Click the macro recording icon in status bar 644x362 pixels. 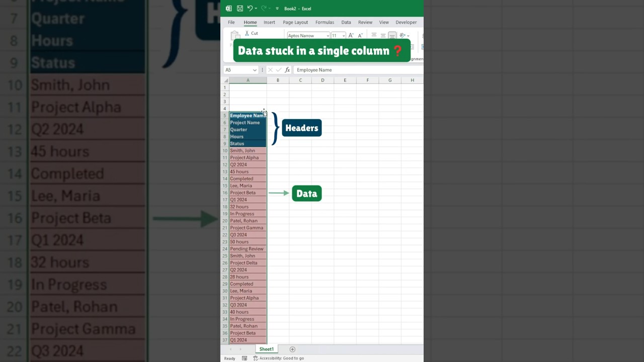pyautogui.click(x=245, y=358)
